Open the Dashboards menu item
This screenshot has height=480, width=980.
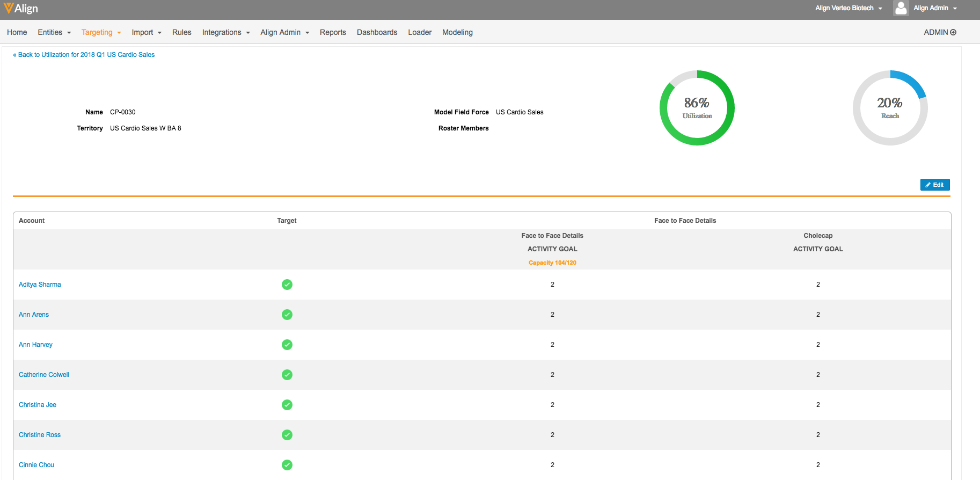pyautogui.click(x=377, y=32)
